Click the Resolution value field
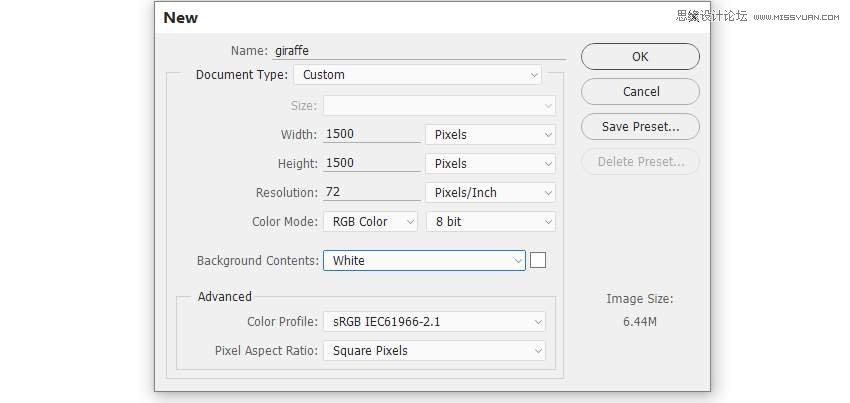Image resolution: width=850 pixels, height=403 pixels. [x=371, y=192]
